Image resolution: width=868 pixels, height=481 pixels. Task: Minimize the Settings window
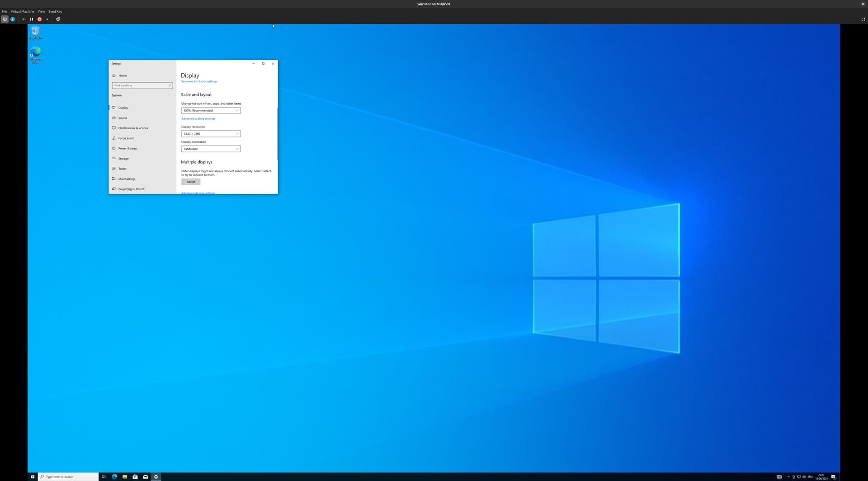click(253, 64)
